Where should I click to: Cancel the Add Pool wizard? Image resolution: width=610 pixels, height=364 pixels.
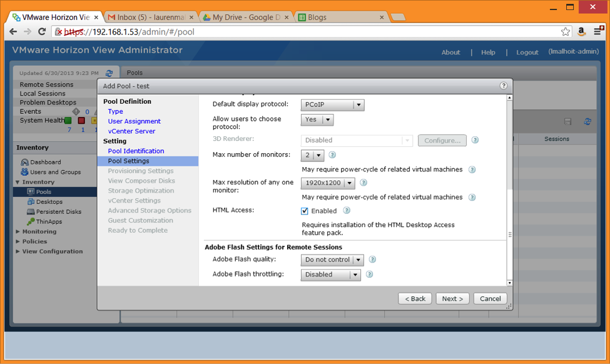click(490, 299)
